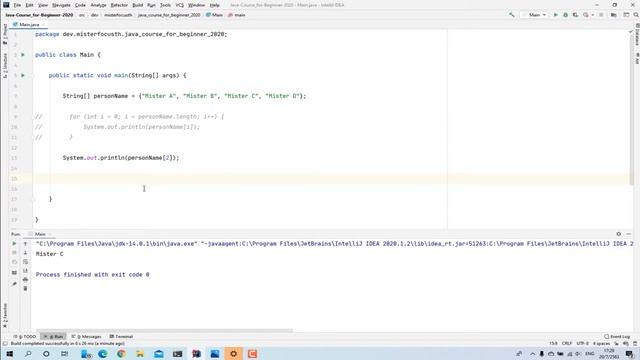Open the Main run configuration dropdown
Viewport: 640px width, 360px height.
[x=535, y=15]
